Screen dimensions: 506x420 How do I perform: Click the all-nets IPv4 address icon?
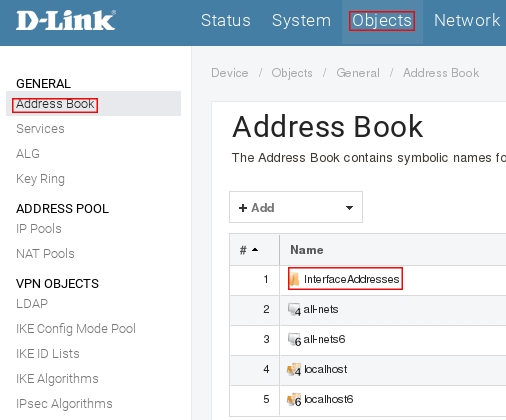(294, 310)
